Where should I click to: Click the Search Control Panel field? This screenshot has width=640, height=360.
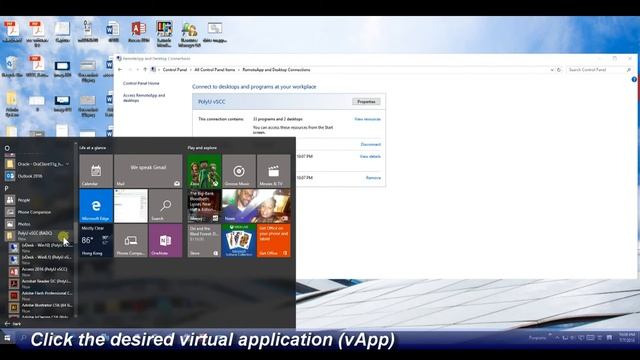tap(599, 70)
